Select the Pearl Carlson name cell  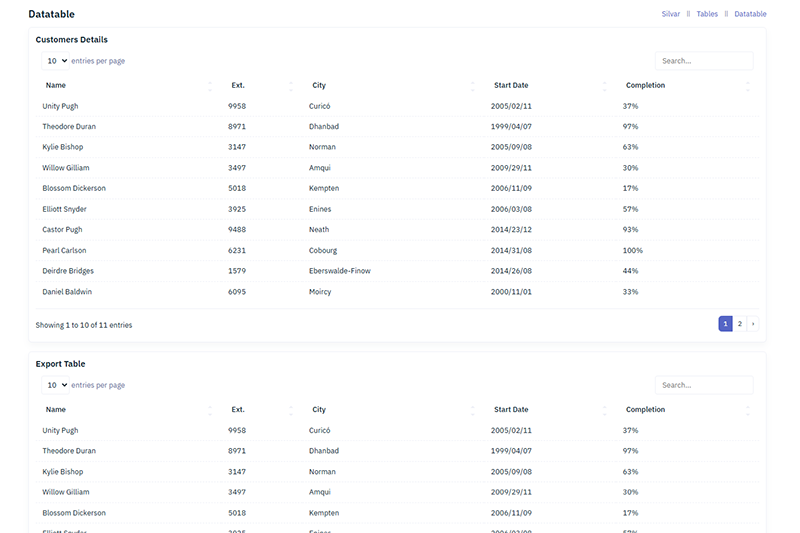[64, 251]
